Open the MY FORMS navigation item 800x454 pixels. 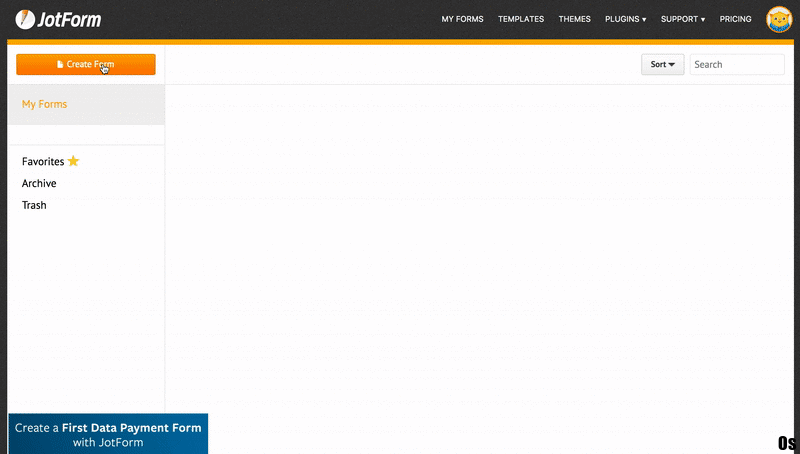coord(462,19)
